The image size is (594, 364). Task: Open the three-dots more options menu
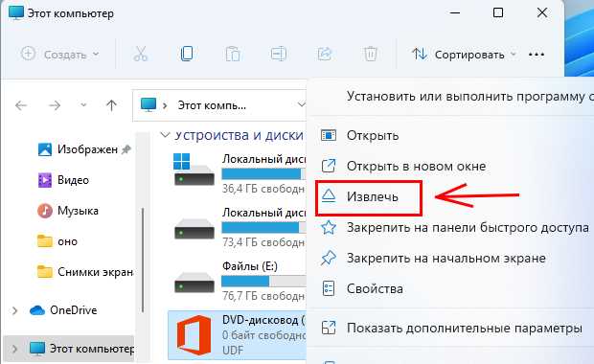(x=537, y=55)
